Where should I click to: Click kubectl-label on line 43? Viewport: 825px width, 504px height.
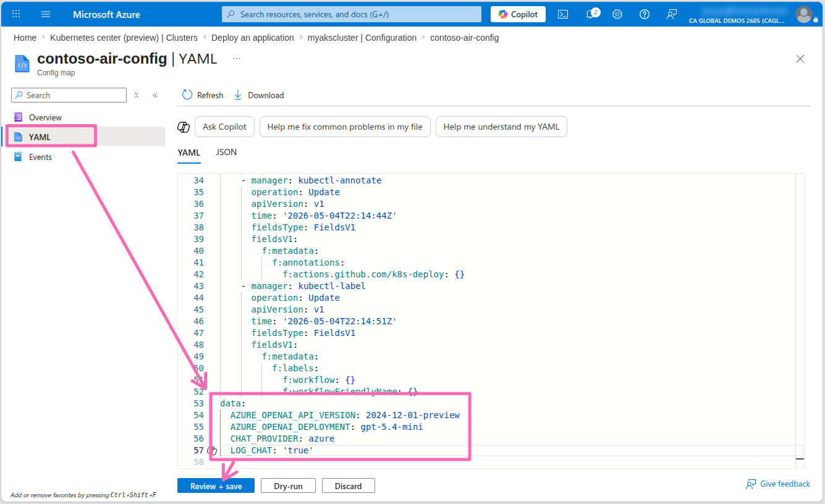coord(332,286)
